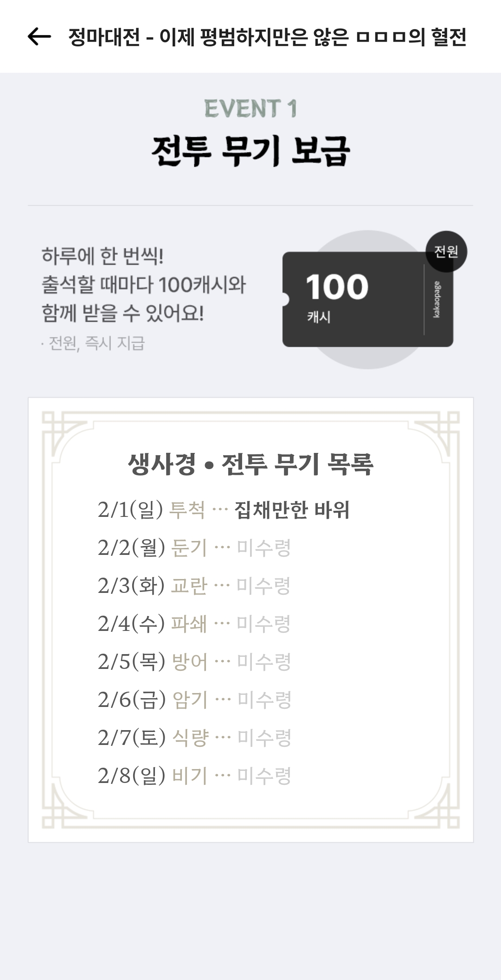
Task: Tap the vertical kakaopage logo on the coupon
Action: (437, 299)
